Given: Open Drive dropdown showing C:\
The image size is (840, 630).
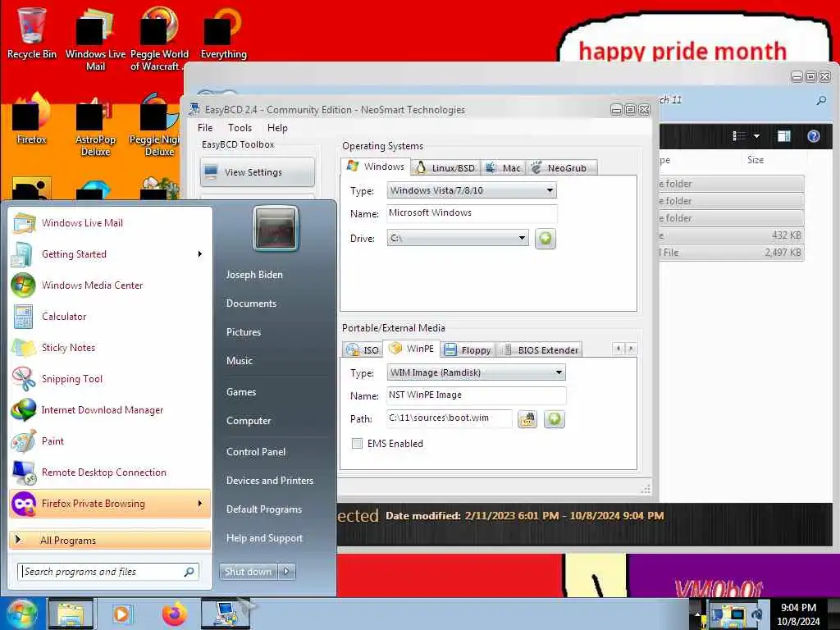Looking at the screenshot, I should point(458,238).
